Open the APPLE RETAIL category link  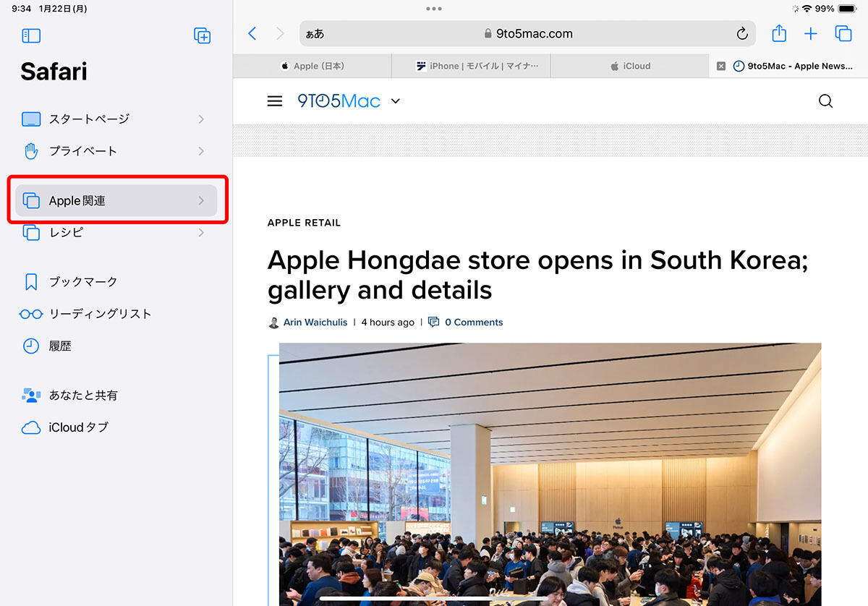[x=304, y=223]
